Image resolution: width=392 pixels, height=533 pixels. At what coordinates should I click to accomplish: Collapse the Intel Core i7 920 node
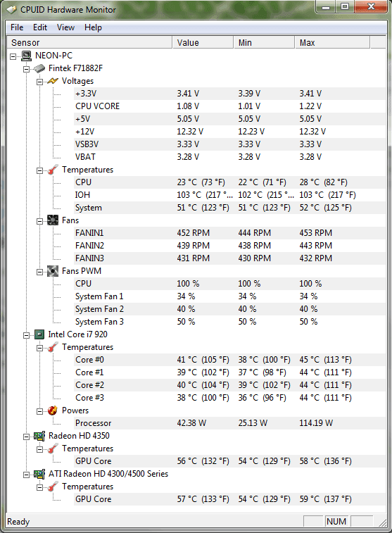coord(27,335)
